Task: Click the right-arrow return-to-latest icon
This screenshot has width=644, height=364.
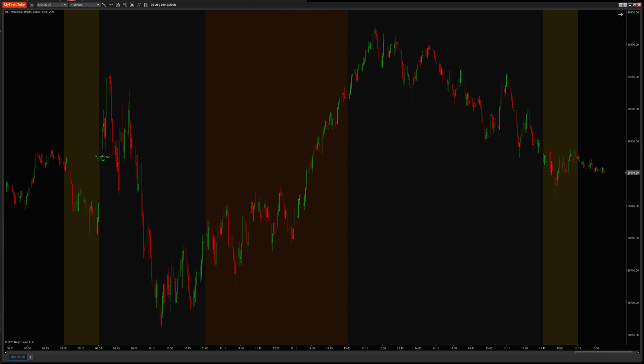Action: coord(620,15)
